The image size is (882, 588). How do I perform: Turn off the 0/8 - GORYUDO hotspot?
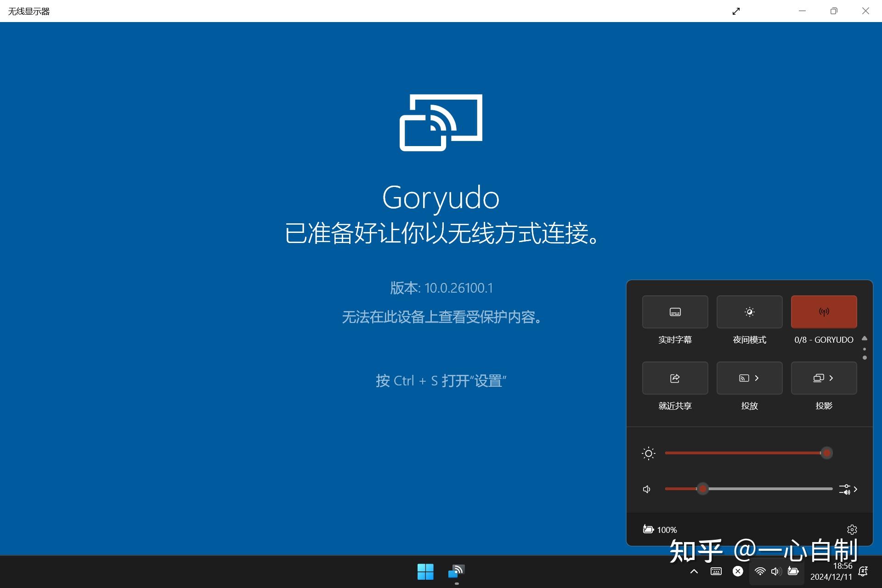click(x=823, y=311)
